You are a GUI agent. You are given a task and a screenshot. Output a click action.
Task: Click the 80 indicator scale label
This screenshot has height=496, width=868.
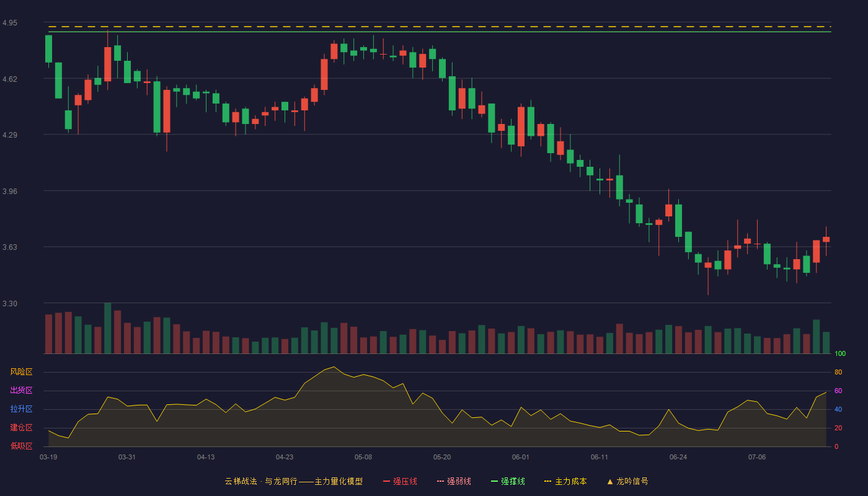(x=838, y=372)
